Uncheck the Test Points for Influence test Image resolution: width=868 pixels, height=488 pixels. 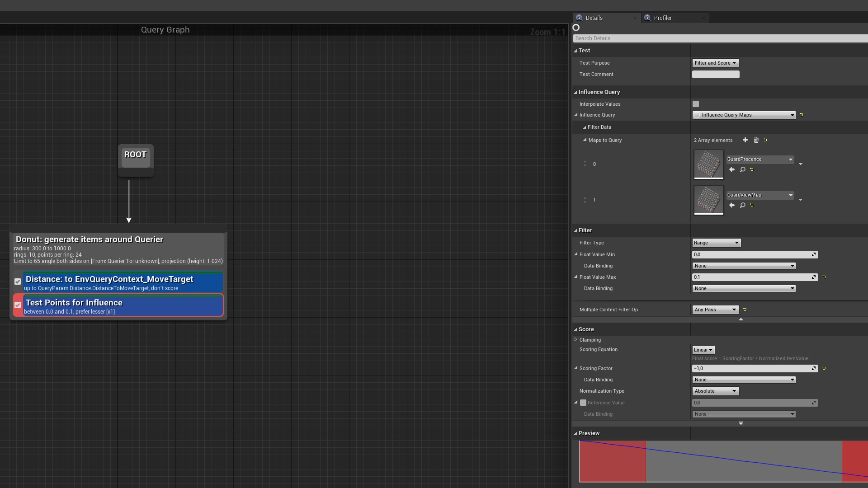[x=18, y=305]
